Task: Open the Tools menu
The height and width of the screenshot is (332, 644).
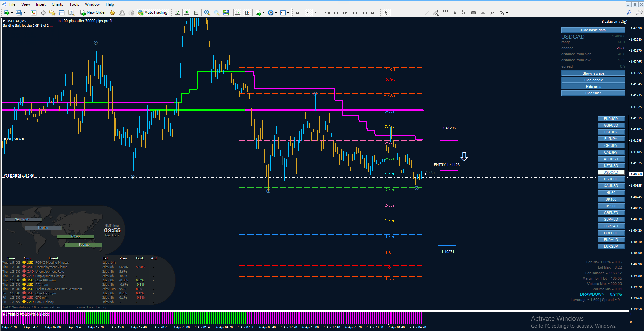Action: [74, 4]
